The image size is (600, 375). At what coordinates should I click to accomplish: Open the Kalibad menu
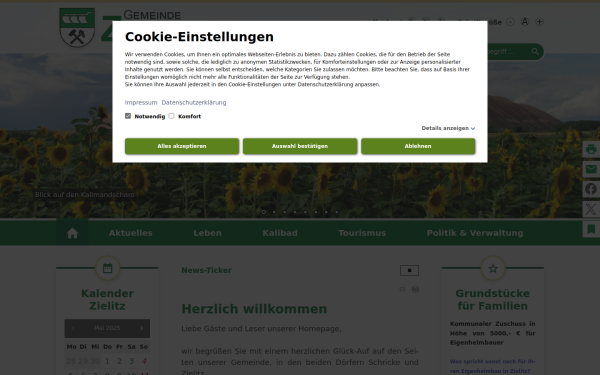pos(280,233)
